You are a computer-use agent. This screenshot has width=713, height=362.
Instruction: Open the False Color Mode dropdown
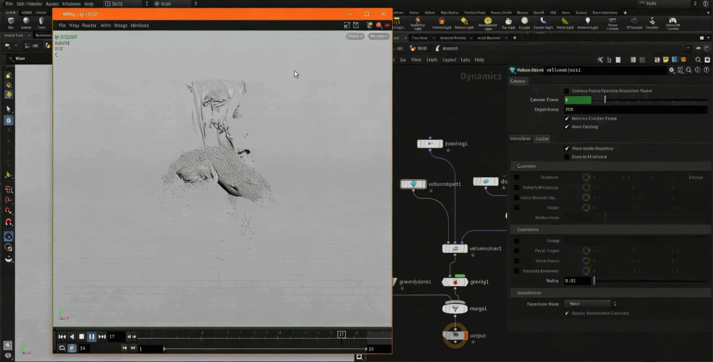[591, 303]
